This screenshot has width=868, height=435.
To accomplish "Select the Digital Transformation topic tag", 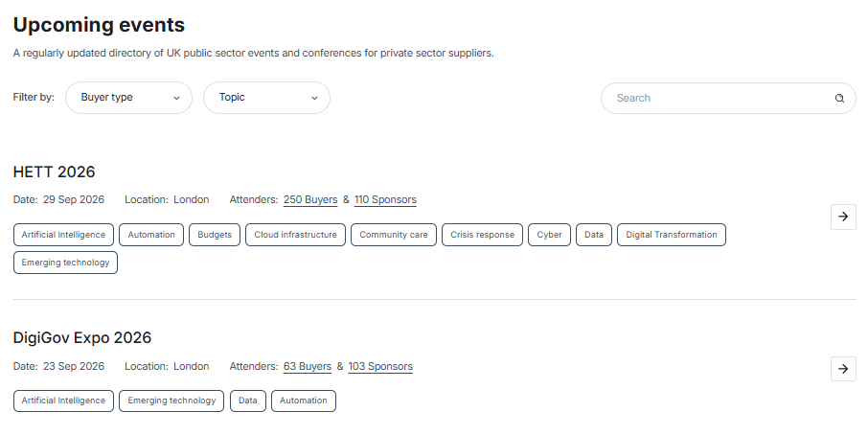I will (671, 235).
